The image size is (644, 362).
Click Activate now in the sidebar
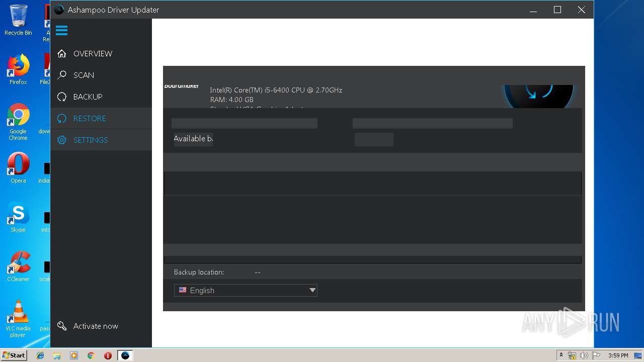(x=96, y=326)
